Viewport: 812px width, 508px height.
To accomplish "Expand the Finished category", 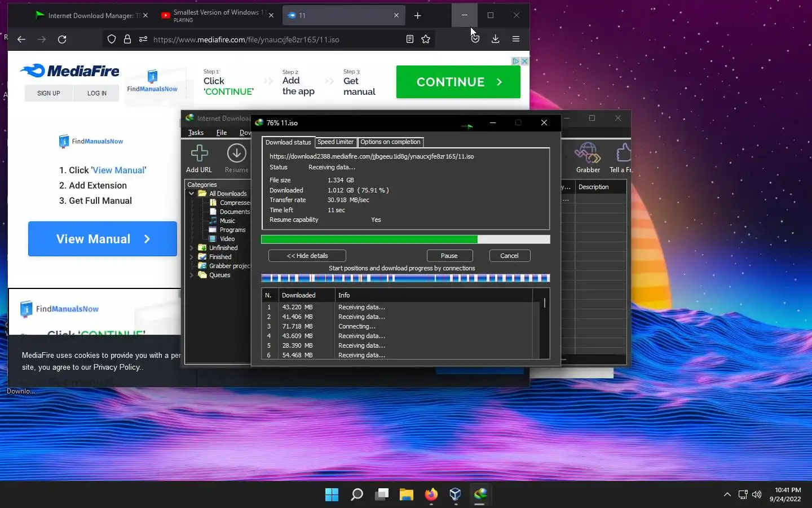I will coord(192,257).
